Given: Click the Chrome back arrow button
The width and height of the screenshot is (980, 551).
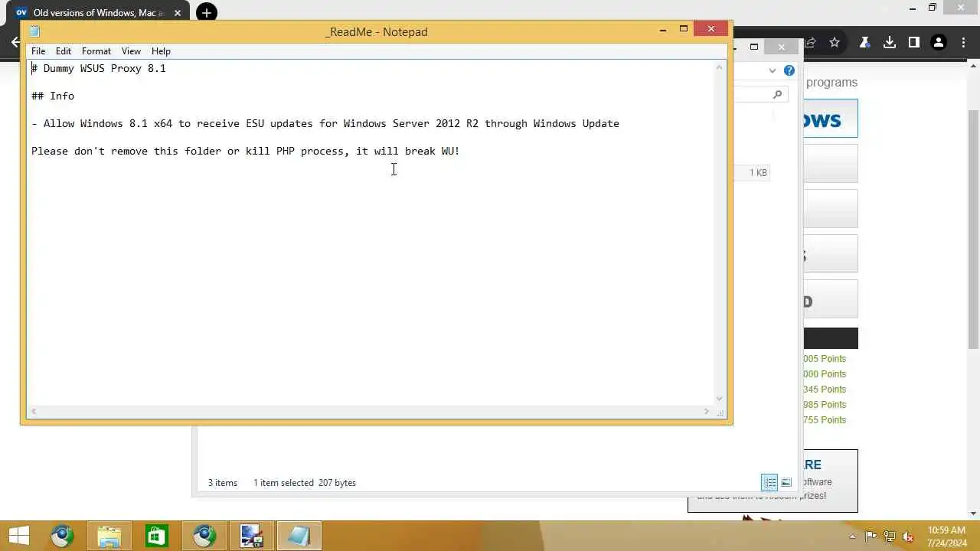Looking at the screenshot, I should point(14,42).
